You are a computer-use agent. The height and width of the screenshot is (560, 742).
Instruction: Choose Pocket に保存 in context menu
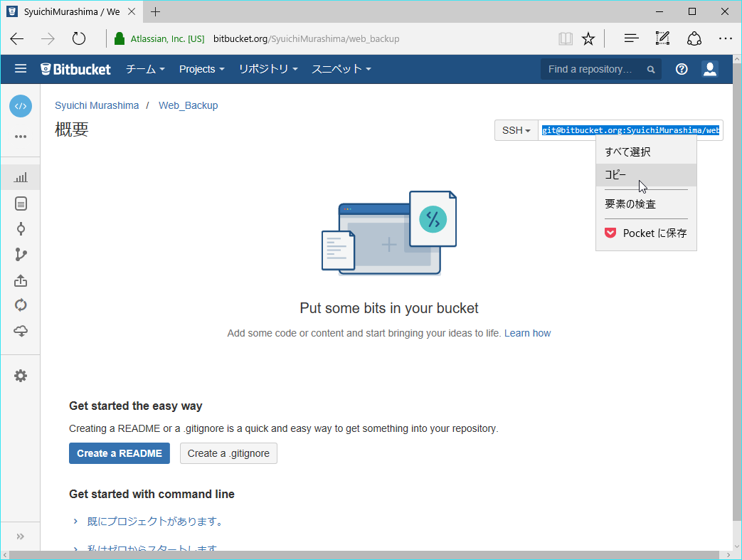(646, 233)
